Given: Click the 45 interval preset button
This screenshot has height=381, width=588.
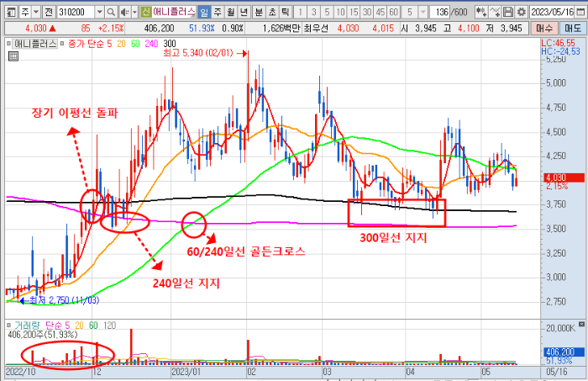Looking at the screenshot, I should (381, 13).
